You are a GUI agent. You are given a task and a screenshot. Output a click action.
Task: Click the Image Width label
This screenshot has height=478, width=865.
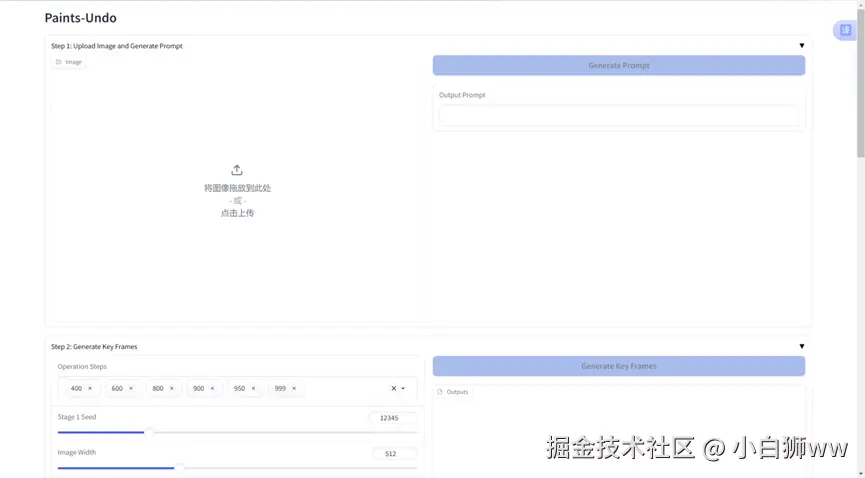click(x=77, y=452)
